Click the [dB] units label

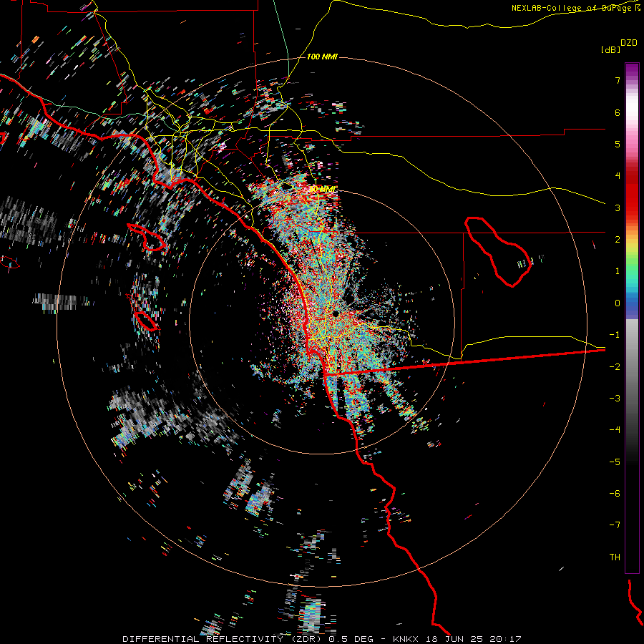(610, 49)
